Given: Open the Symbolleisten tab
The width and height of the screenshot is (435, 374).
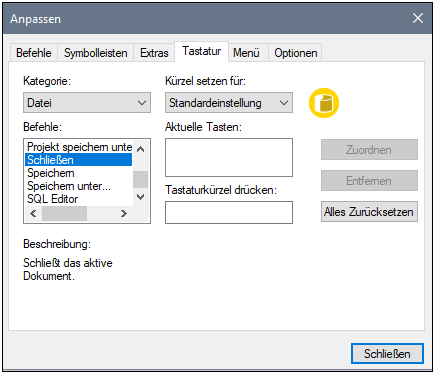Looking at the screenshot, I should (96, 53).
